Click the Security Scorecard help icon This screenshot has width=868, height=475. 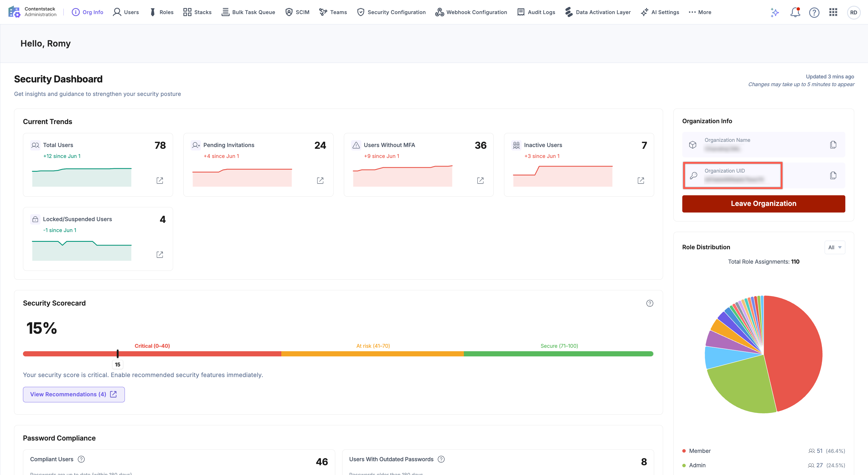[x=649, y=303]
